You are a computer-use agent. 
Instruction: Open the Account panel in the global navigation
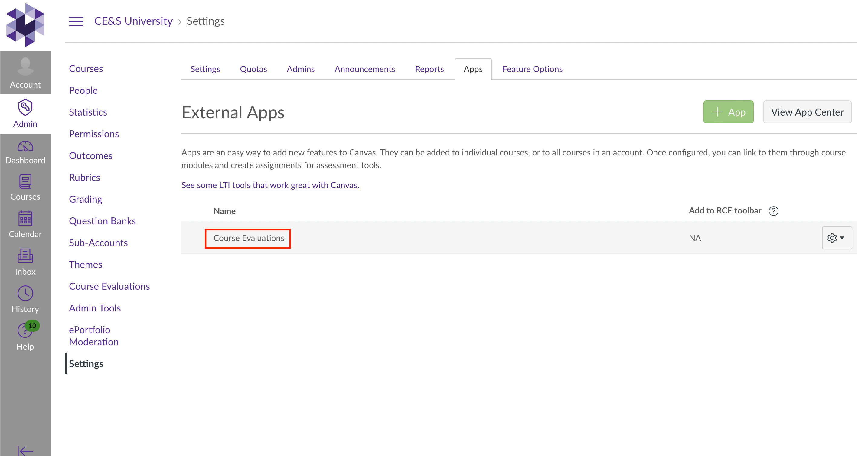click(x=25, y=72)
